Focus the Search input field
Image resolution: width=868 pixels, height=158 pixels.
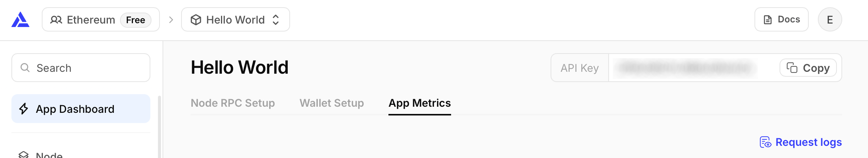point(87,68)
